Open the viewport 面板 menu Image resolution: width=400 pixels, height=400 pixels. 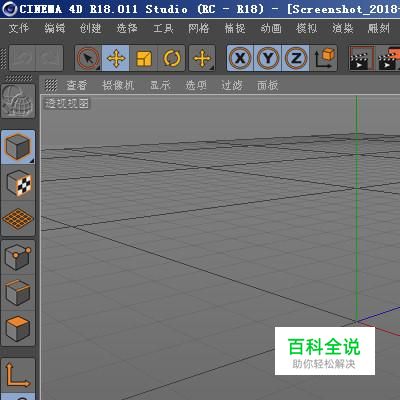pos(267,86)
